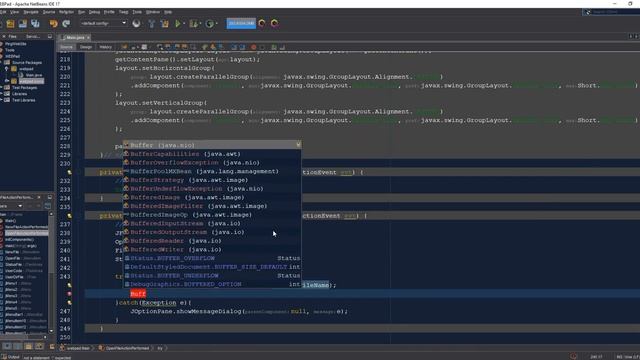Close the Main.java editor tab
Screen dimensions: 640x360
click(x=89, y=38)
